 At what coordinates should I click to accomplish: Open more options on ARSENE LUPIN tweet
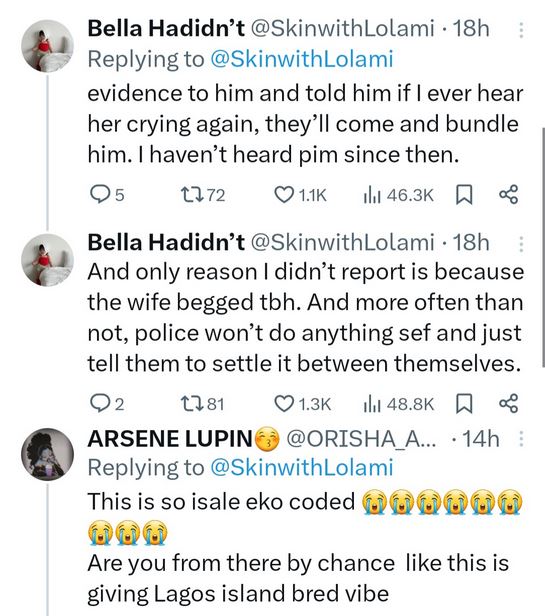click(x=521, y=439)
